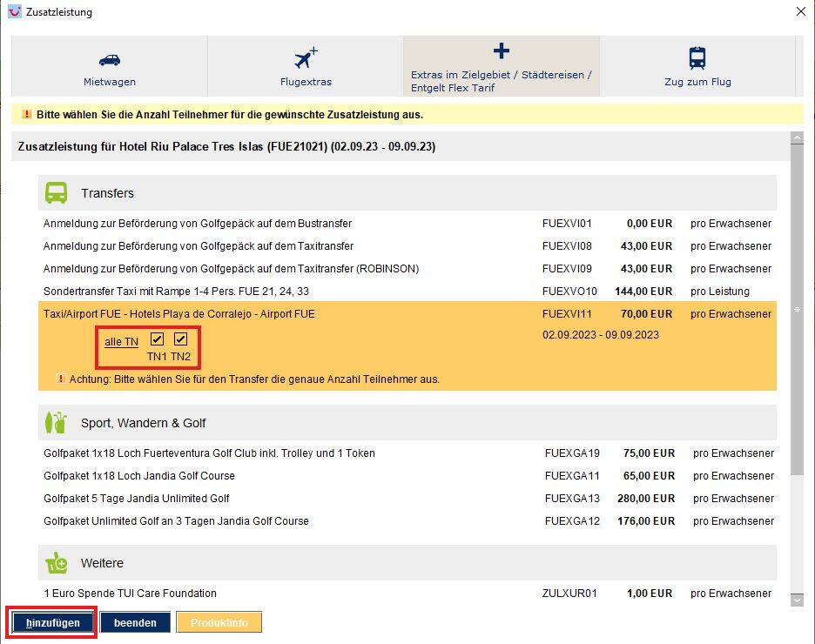The width and height of the screenshot is (815, 644).
Task: Open Produktinfo for the selected service
Action: click(x=219, y=622)
